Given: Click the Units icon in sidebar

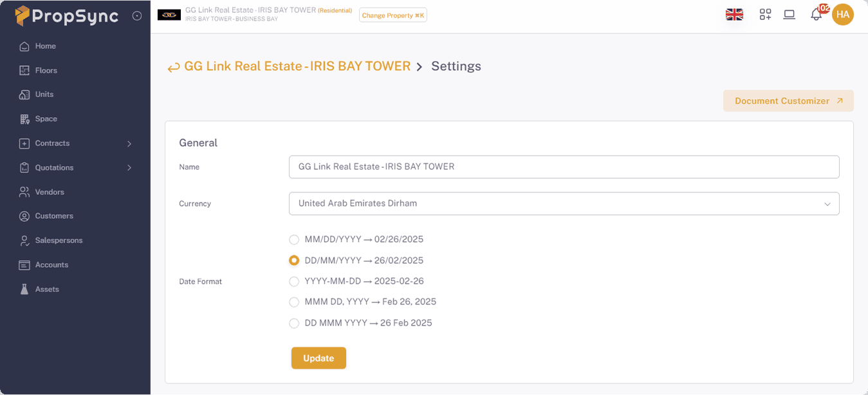Looking at the screenshot, I should click(x=24, y=95).
